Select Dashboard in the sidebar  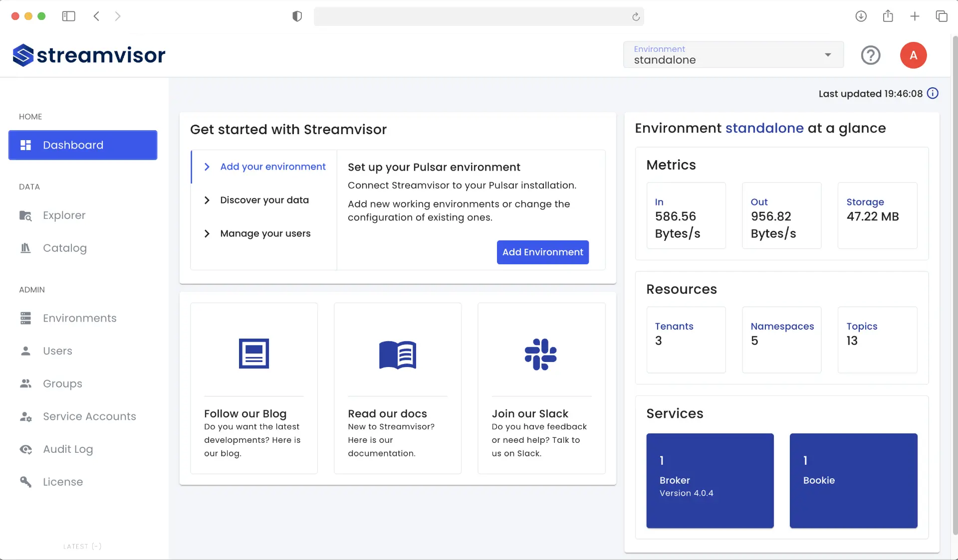click(83, 145)
